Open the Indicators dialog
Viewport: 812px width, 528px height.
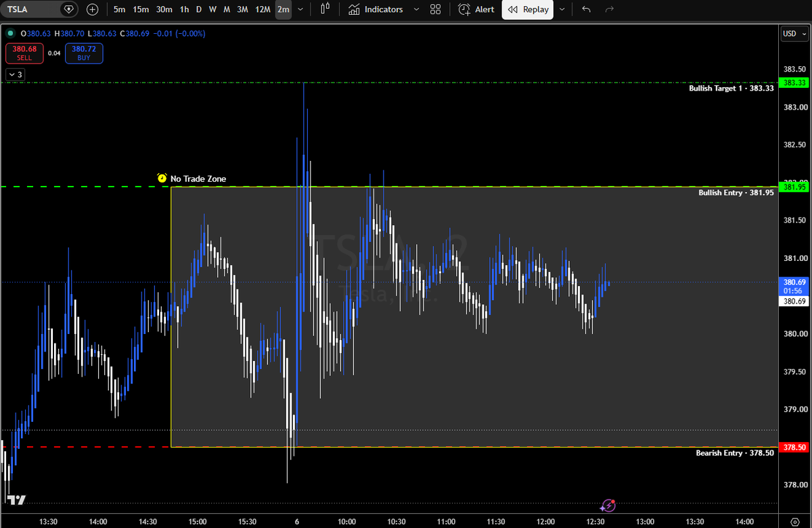click(376, 9)
